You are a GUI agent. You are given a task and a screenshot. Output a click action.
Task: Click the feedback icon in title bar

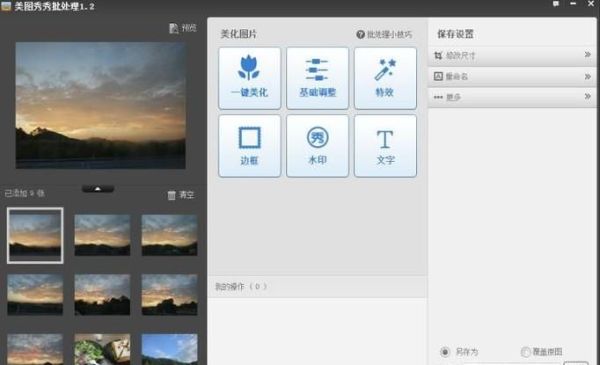tap(556, 4)
